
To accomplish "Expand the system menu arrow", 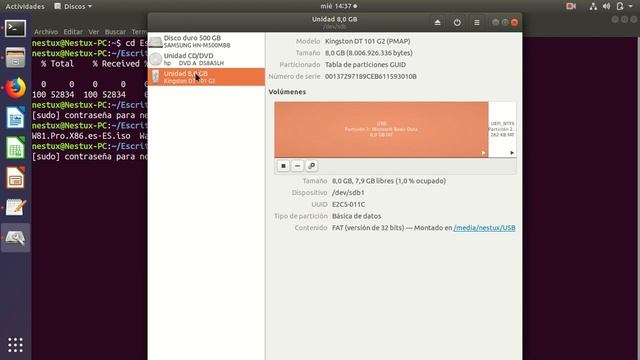I will (631, 7).
